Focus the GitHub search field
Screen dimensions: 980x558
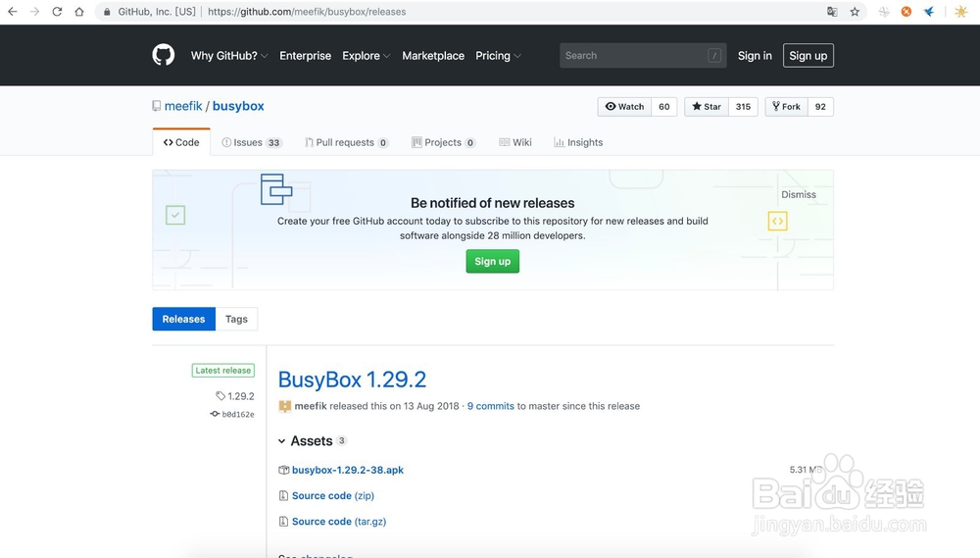click(643, 56)
